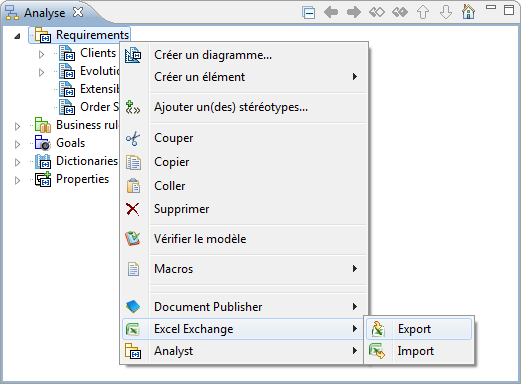Select the Properties tree item

point(82,179)
